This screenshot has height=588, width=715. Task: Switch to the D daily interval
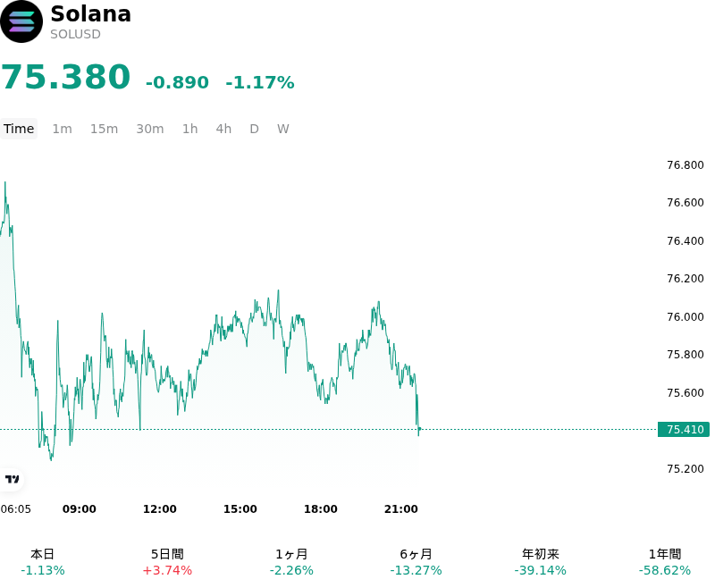coord(255,129)
